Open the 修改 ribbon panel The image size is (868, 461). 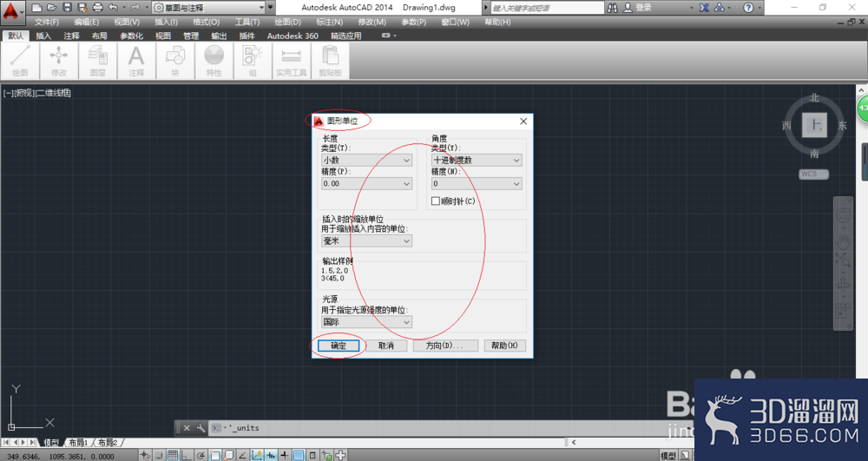[59, 61]
